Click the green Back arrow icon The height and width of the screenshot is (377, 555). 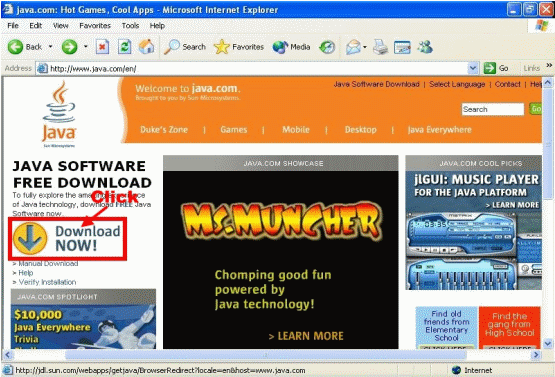click(x=15, y=47)
